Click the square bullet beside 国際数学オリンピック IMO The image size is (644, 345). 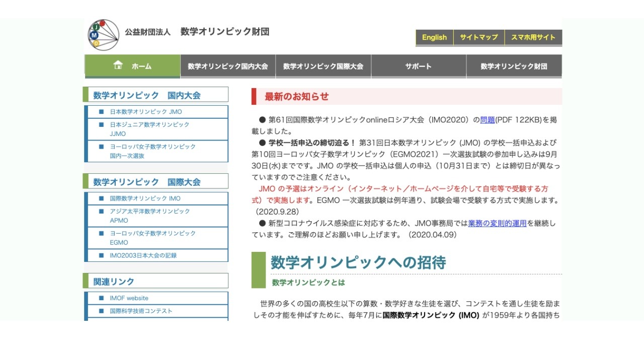tap(101, 198)
